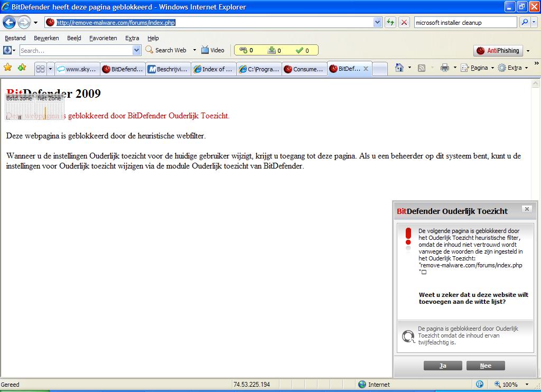The width and height of the screenshot is (541, 392).
Task: Switch to the www.sky... tab
Action: pyautogui.click(x=77, y=69)
